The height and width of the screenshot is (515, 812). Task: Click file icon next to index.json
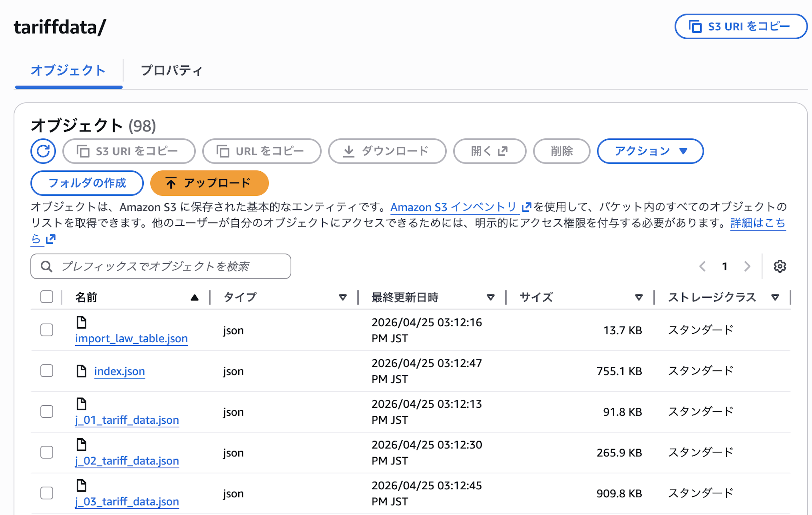tap(81, 371)
